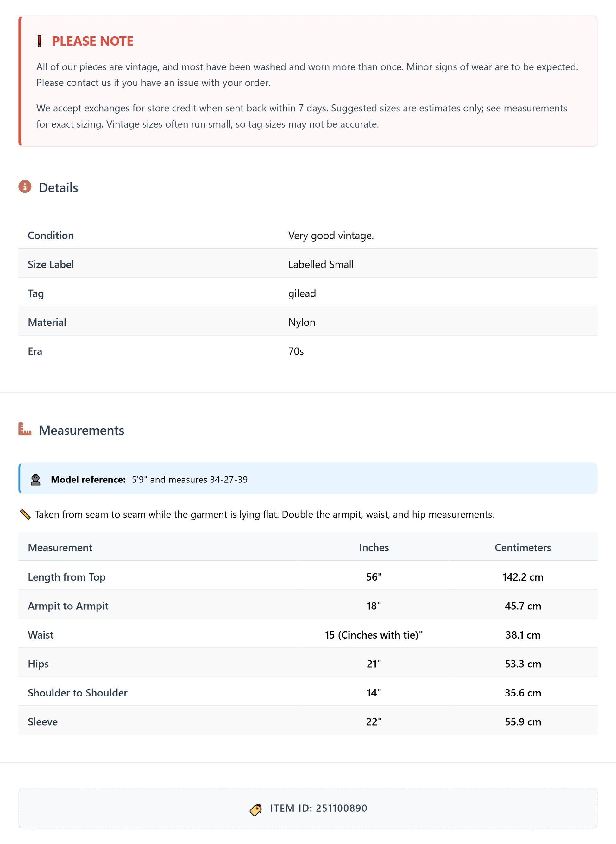The height and width of the screenshot is (844, 616).
Task: Click the price tag icon beside Item ID
Action: click(256, 809)
